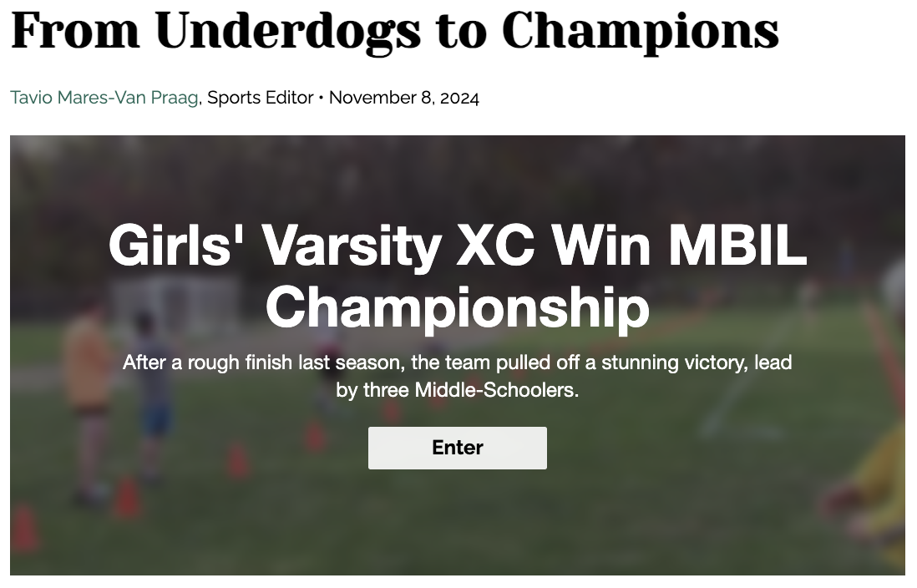
Task: Click "by three Middle-Schoolers." subtitle line
Action: click(457, 390)
